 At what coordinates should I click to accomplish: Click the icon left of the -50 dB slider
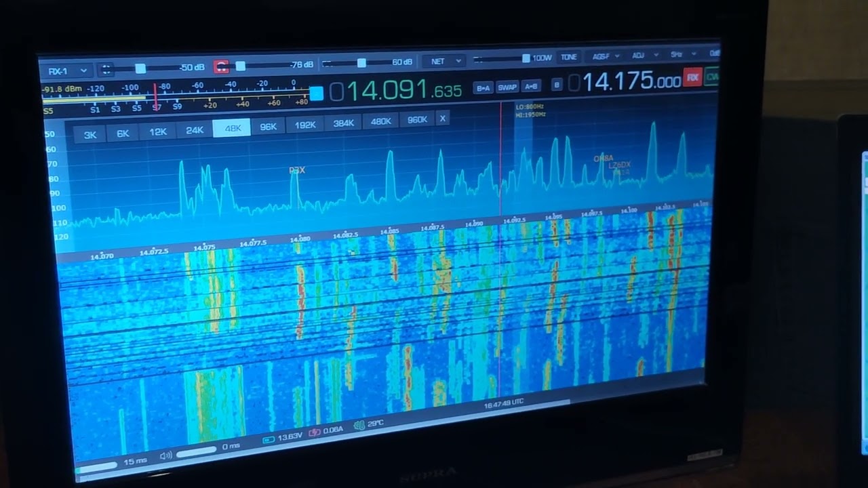pyautogui.click(x=106, y=69)
